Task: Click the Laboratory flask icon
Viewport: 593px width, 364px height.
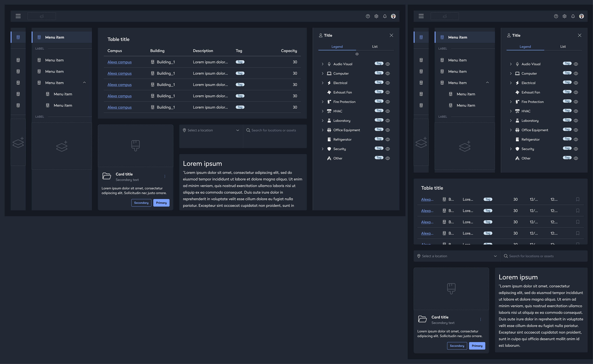Action: [x=329, y=120]
